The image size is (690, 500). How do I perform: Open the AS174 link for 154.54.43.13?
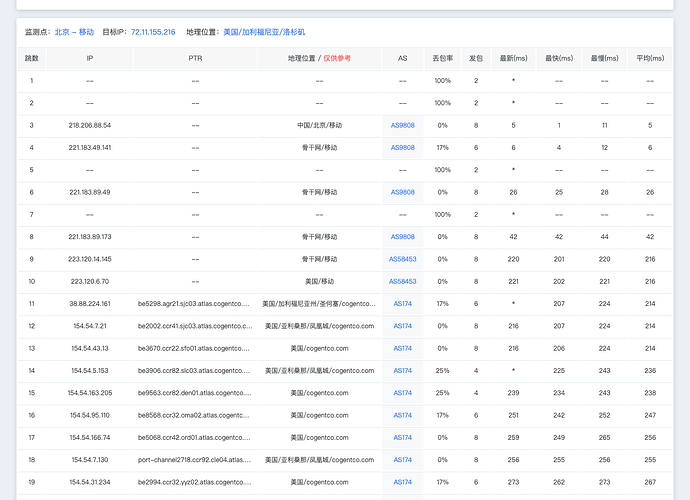tap(403, 348)
